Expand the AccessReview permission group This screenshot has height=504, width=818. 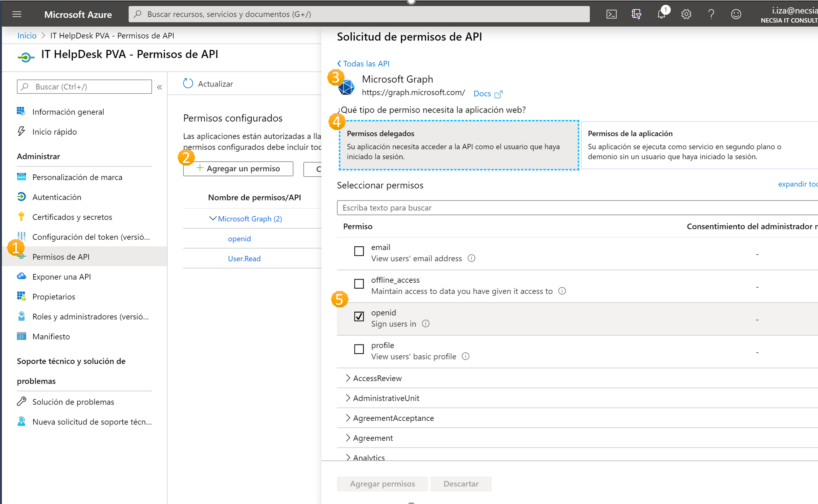[x=348, y=378]
